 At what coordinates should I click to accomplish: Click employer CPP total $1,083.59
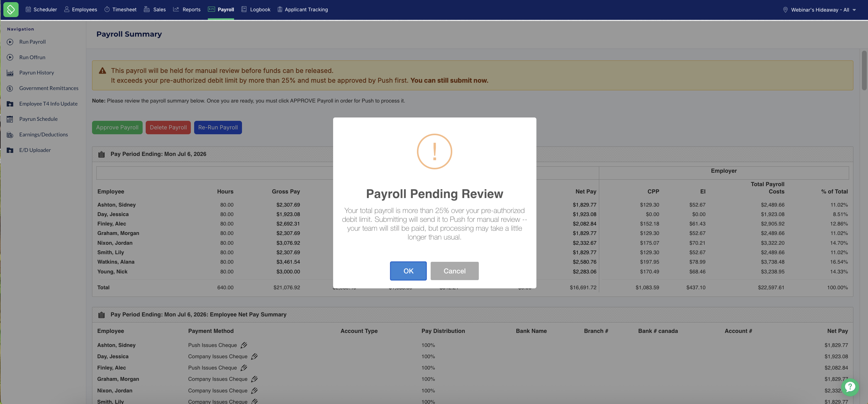tap(647, 287)
